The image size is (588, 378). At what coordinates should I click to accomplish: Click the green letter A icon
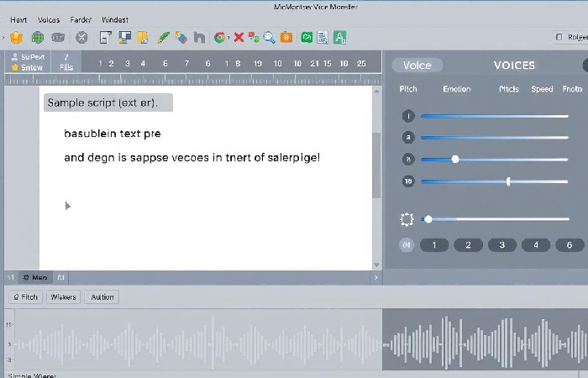[x=340, y=37]
